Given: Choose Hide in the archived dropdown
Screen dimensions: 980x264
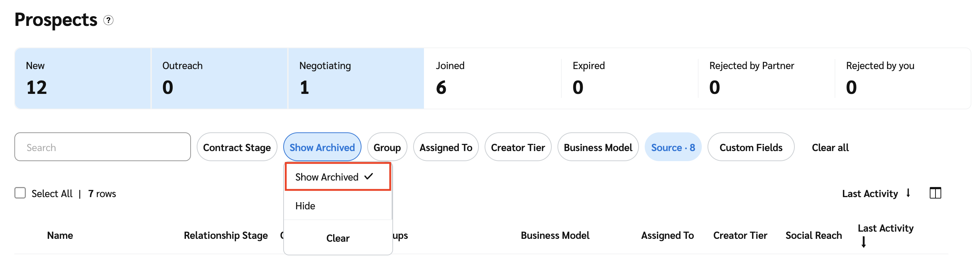Looking at the screenshot, I should [305, 206].
